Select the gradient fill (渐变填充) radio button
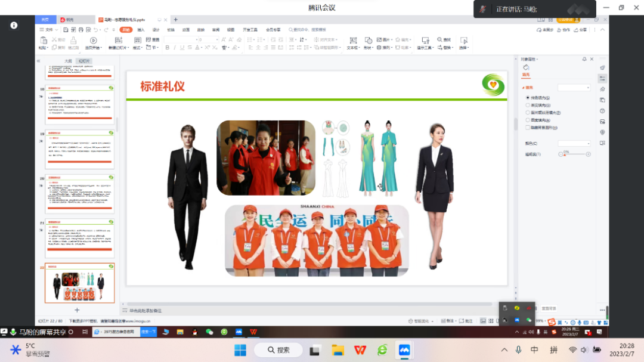 tap(528, 105)
